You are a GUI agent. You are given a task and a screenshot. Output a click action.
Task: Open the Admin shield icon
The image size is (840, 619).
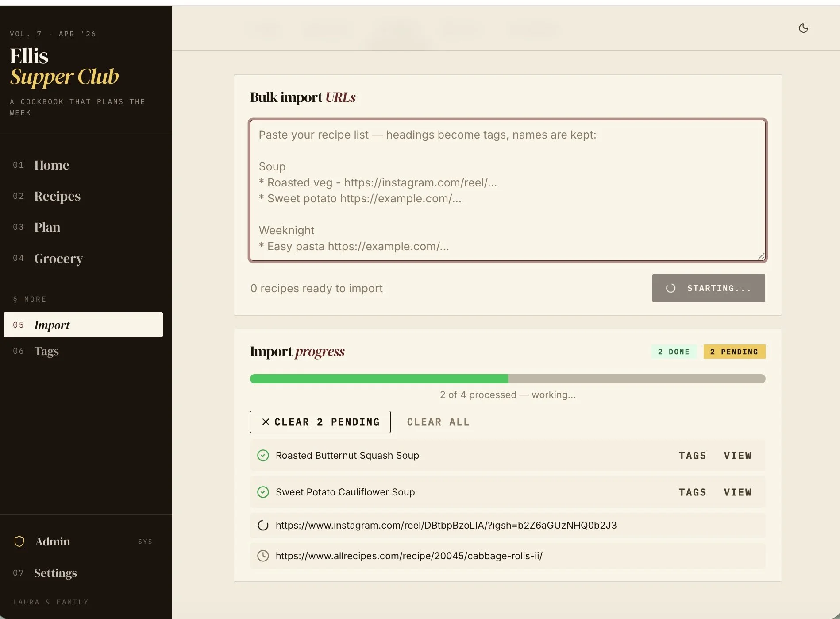[x=19, y=541]
